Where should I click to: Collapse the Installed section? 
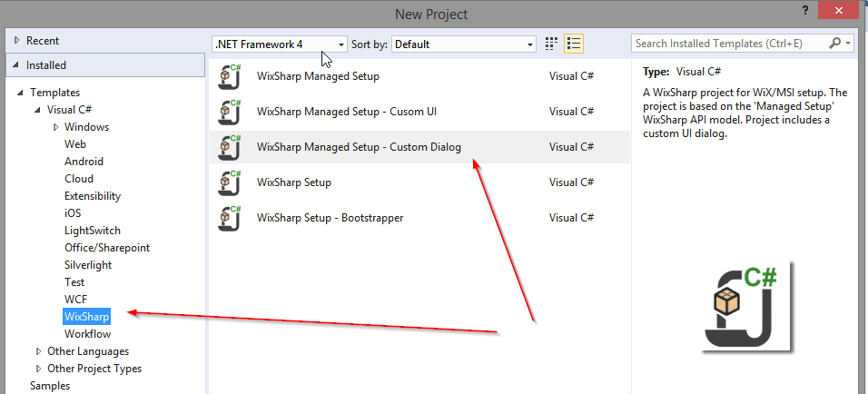pyautogui.click(x=16, y=65)
